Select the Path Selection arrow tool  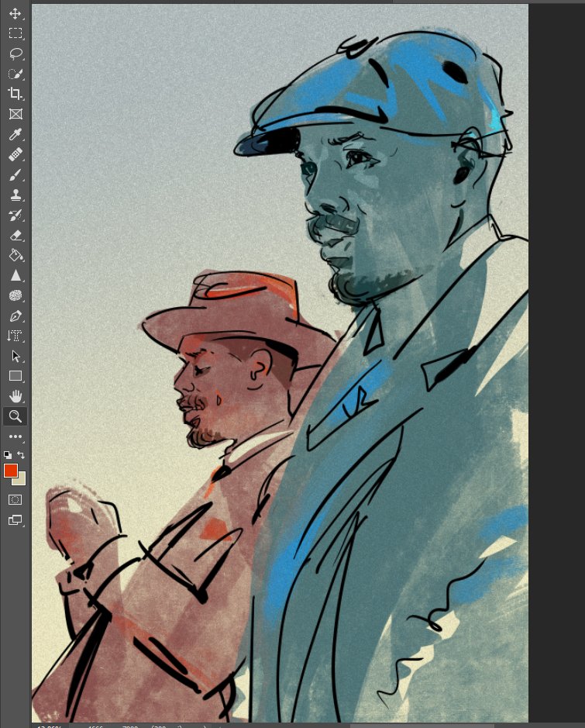coord(15,356)
